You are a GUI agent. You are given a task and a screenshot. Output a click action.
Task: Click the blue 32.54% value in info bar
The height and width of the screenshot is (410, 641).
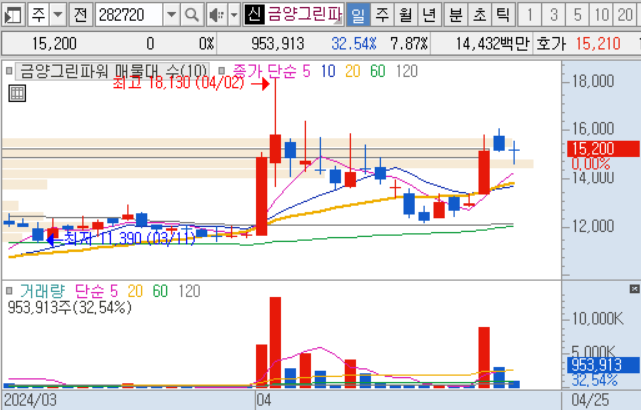[354, 43]
